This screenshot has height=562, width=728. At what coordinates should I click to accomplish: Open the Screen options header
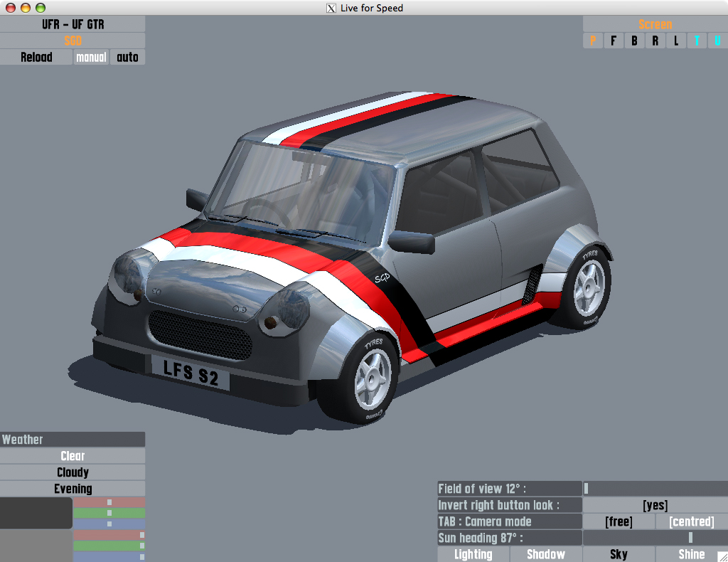[655, 24]
